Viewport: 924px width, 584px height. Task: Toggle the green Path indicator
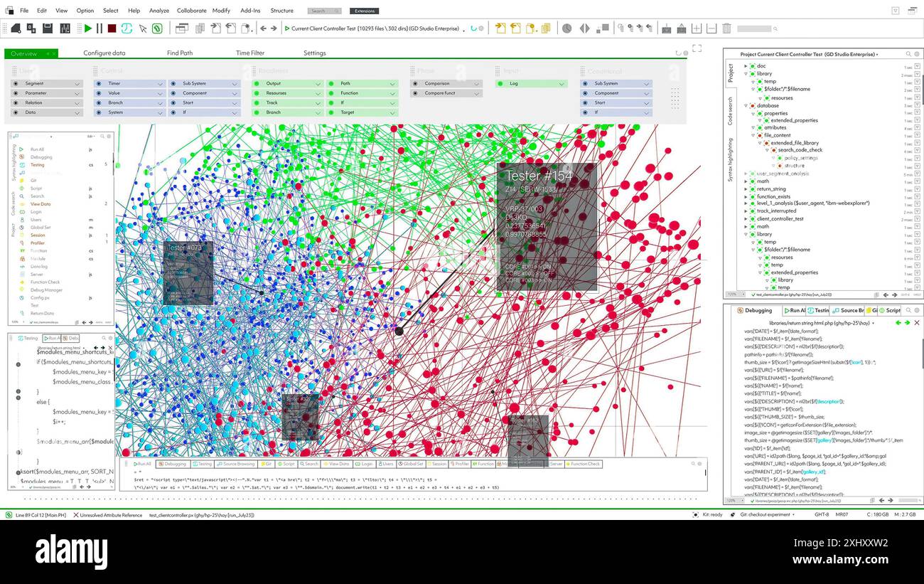[x=331, y=83]
